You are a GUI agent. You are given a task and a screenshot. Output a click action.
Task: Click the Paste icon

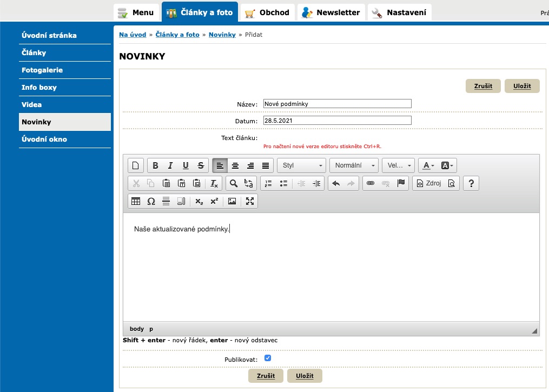tap(166, 183)
